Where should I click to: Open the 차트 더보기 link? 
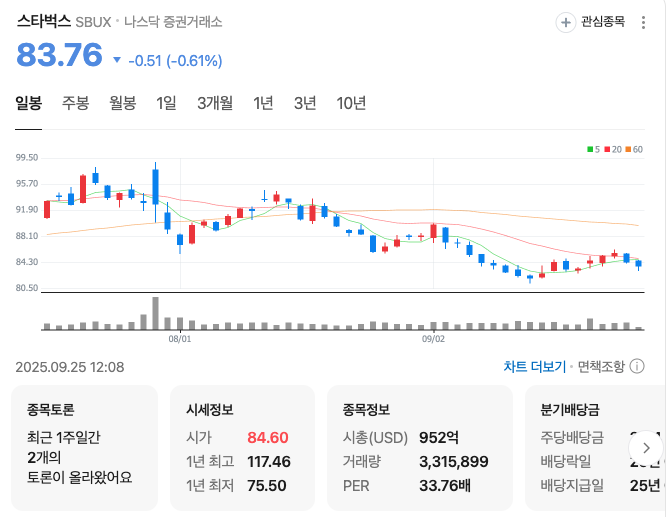(535, 366)
